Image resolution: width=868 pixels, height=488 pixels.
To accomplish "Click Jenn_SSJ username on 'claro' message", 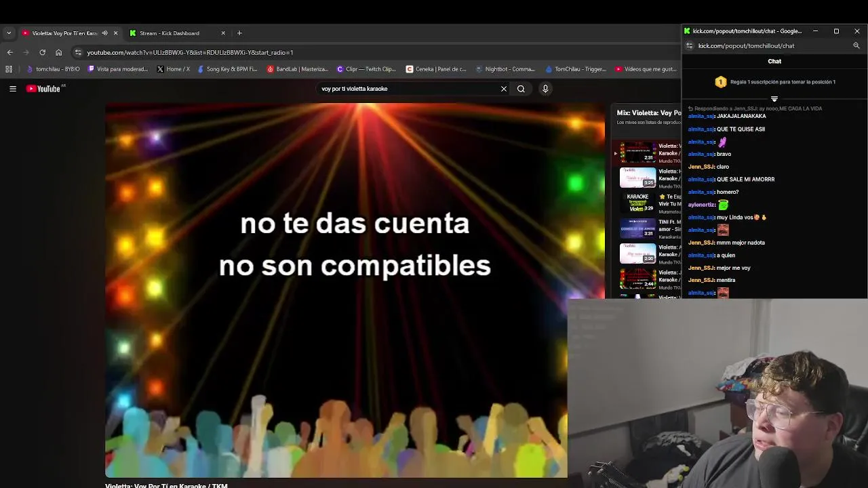I will (701, 167).
